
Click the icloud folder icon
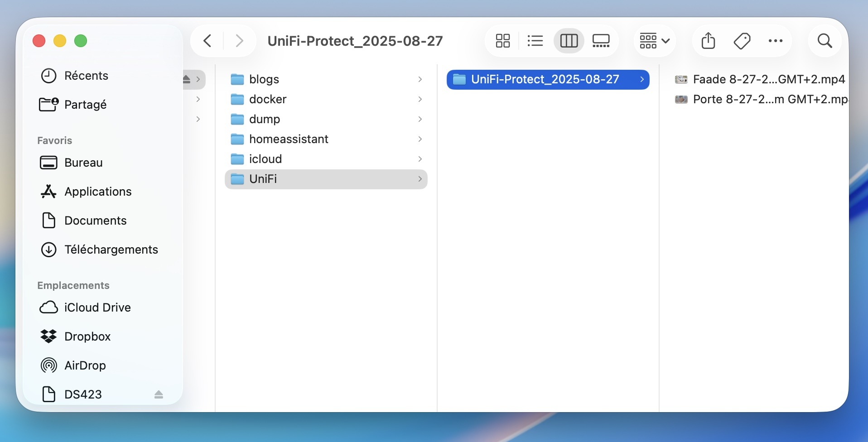pos(237,159)
